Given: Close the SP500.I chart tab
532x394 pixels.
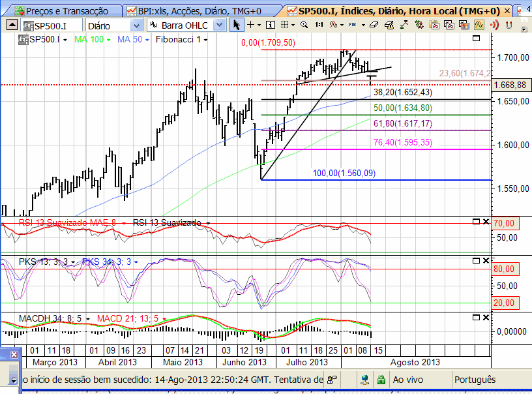Looking at the screenshot, I should [507, 11].
